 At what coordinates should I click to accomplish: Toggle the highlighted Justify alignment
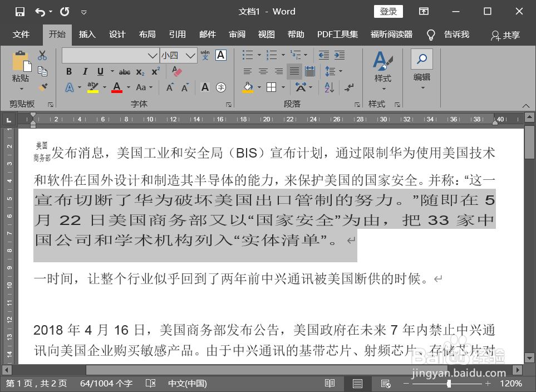(x=294, y=71)
